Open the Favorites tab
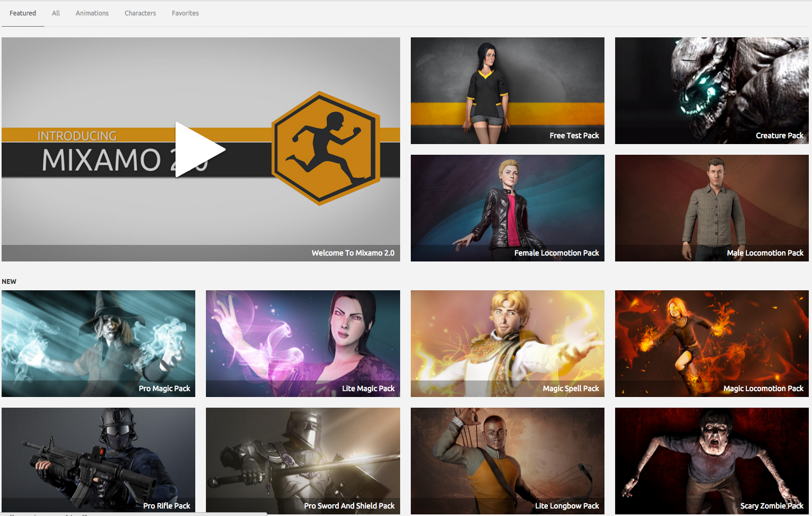This screenshot has height=516, width=812. [185, 13]
